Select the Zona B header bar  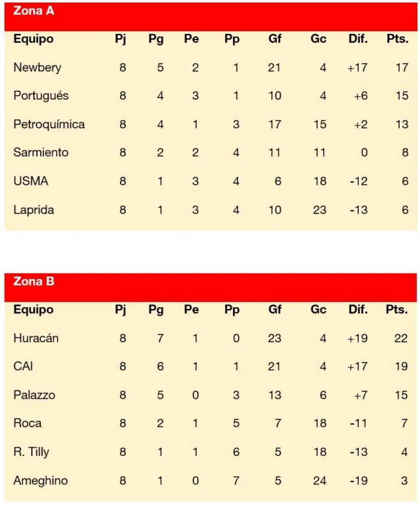(x=211, y=287)
